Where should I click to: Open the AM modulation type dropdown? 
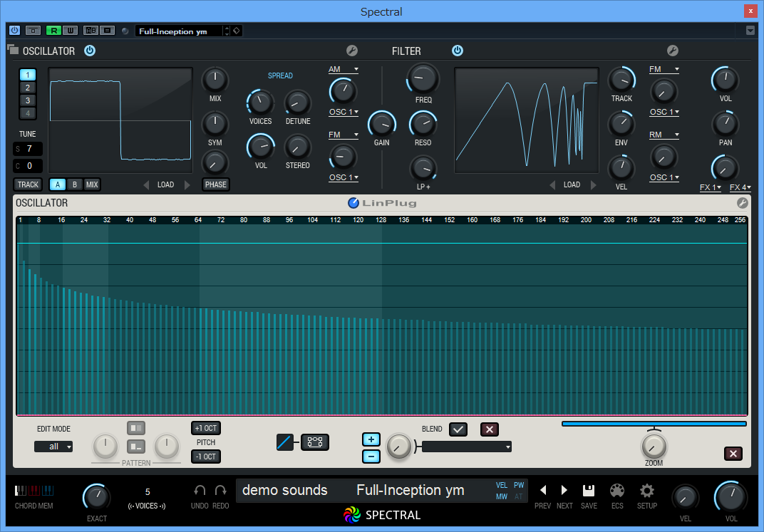pos(344,70)
